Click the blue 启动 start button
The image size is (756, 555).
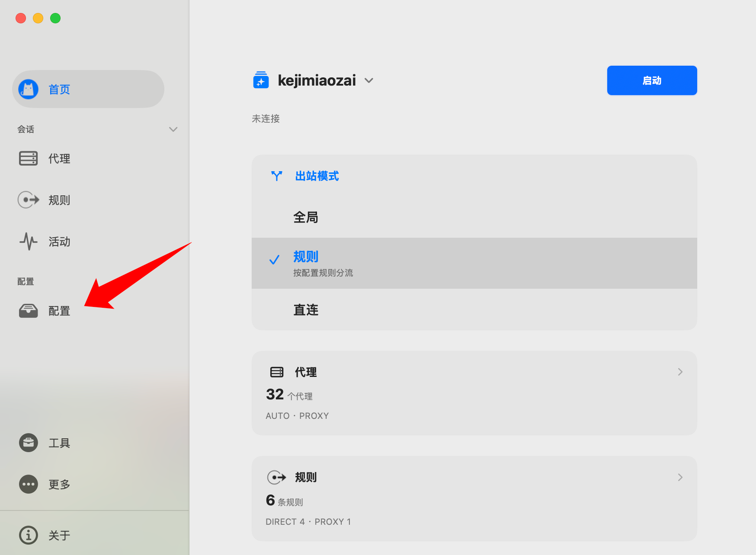coord(652,80)
